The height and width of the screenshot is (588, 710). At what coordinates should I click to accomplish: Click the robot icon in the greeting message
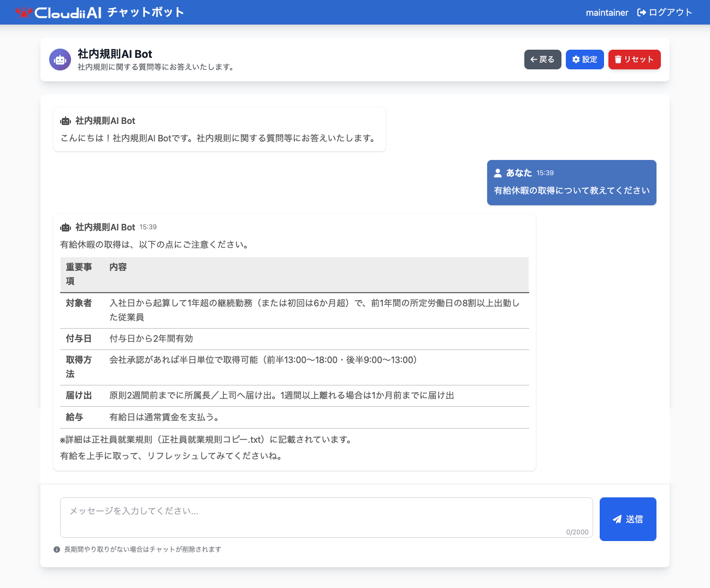[66, 121]
